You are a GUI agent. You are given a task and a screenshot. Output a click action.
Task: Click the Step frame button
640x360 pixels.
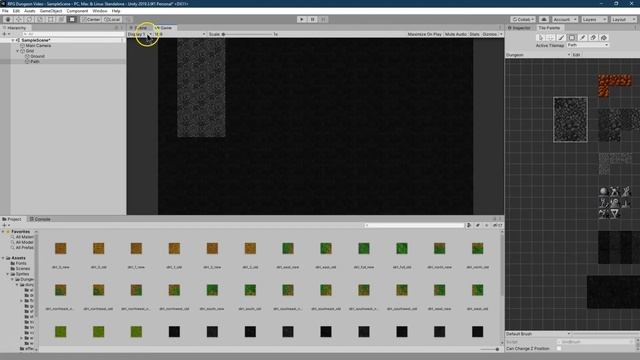pyautogui.click(x=323, y=19)
